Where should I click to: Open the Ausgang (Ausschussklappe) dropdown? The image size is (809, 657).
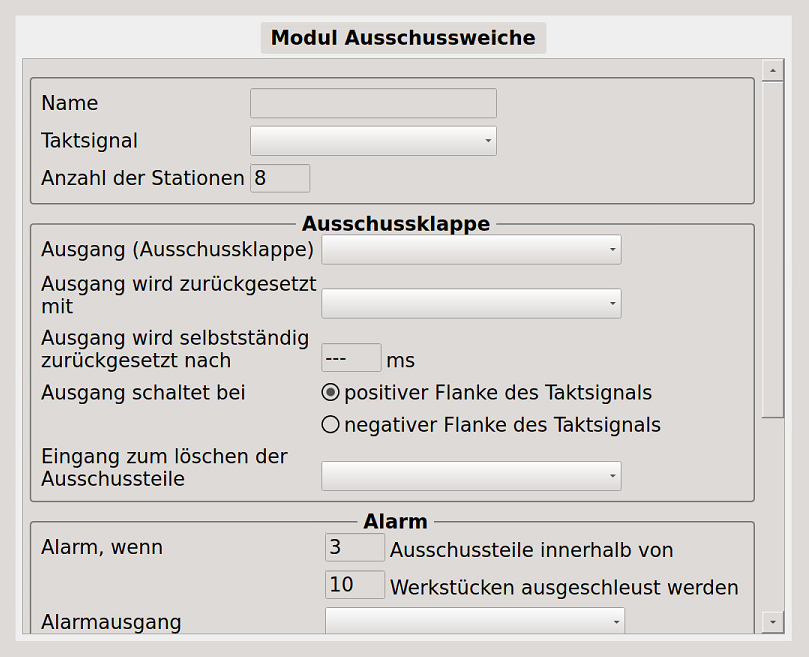point(471,249)
